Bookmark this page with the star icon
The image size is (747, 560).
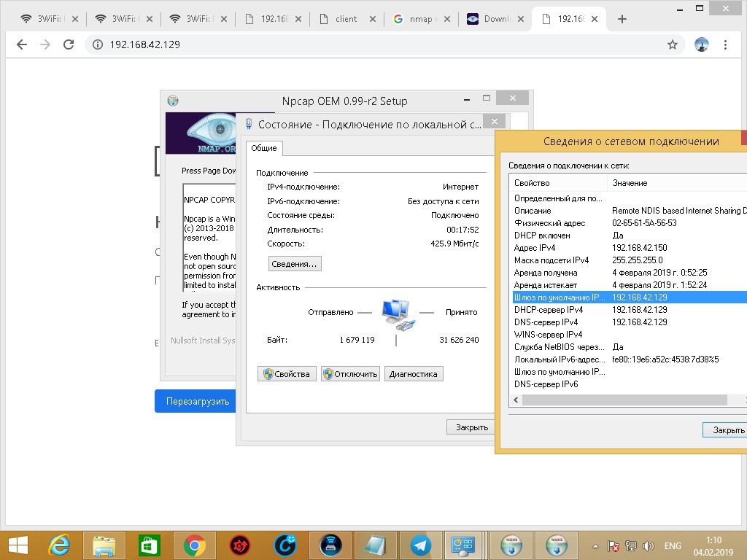point(672,44)
